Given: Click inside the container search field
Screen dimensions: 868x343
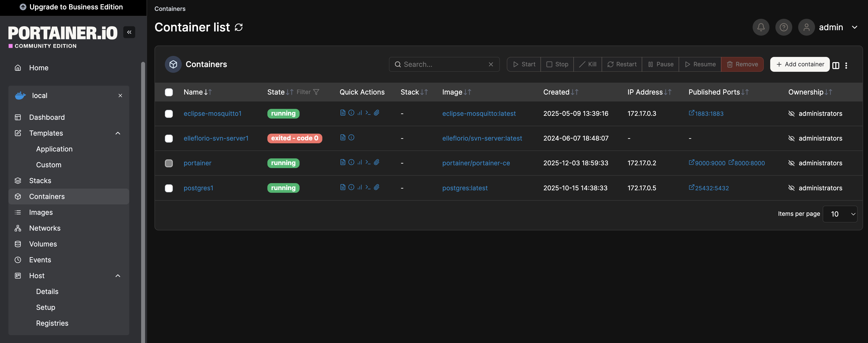Looking at the screenshot, I should [441, 64].
